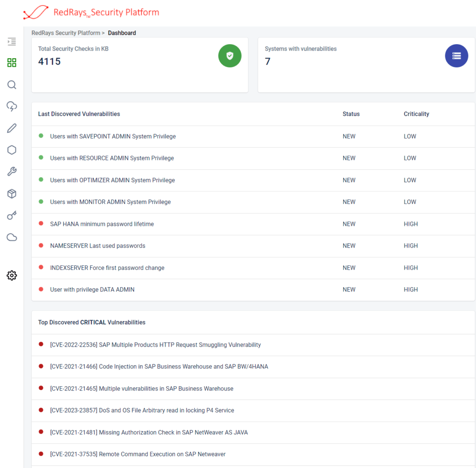Click dark red dot beside CVE-2021-21481

(41, 432)
